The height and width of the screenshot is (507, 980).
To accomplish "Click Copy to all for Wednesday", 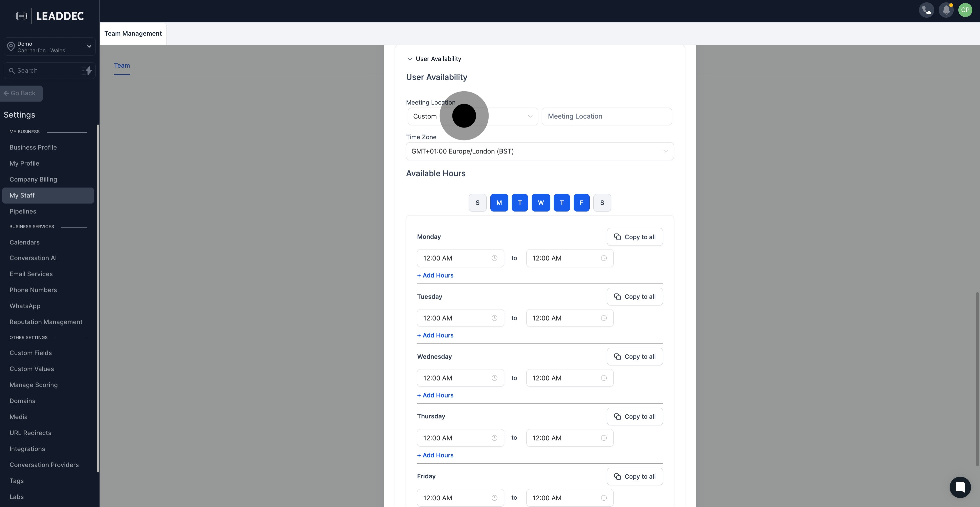I will click(x=635, y=356).
